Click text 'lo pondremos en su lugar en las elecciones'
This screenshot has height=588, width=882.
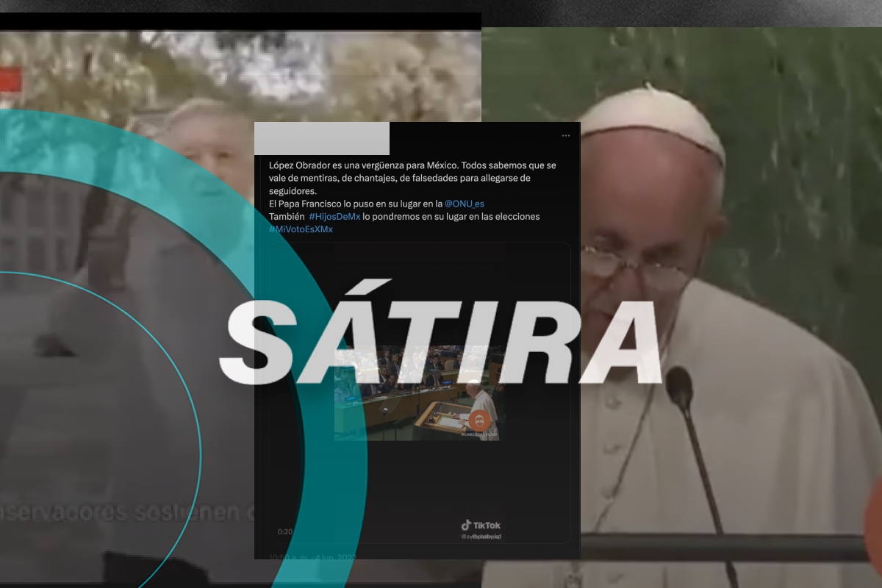point(451,217)
